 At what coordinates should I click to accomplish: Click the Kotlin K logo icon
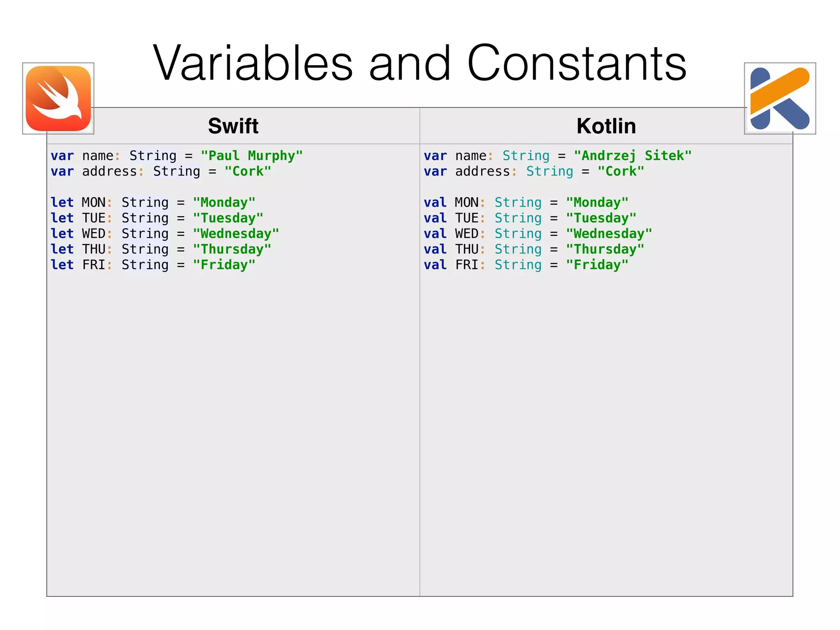[x=780, y=98]
